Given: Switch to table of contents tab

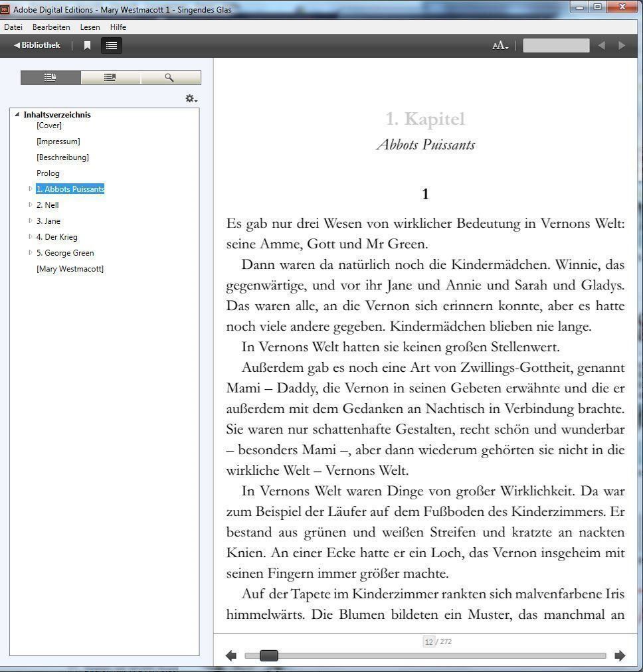Looking at the screenshot, I should [x=50, y=78].
